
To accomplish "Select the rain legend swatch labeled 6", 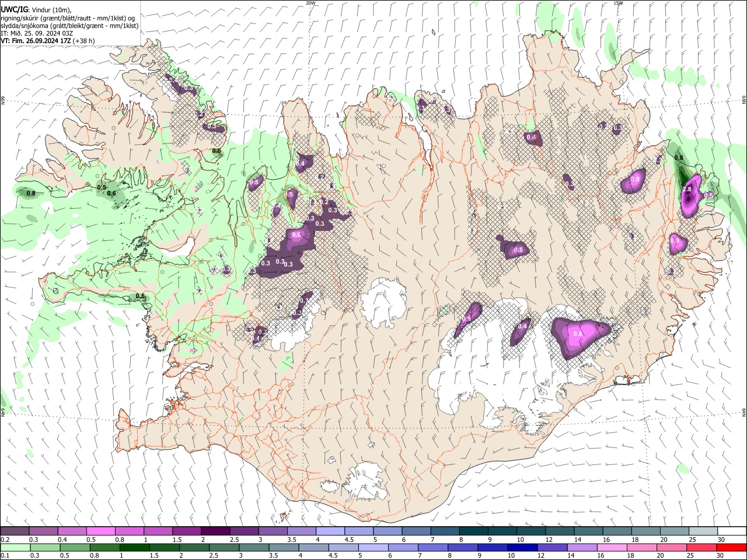I will (x=403, y=547).
